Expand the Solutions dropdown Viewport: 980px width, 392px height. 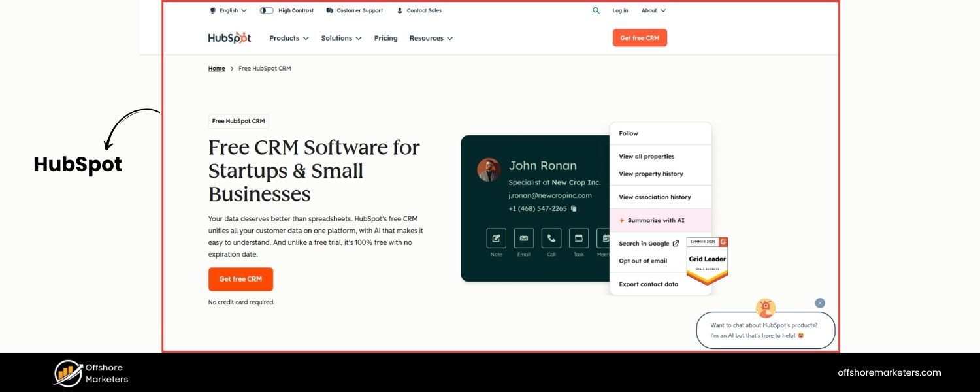click(x=340, y=38)
